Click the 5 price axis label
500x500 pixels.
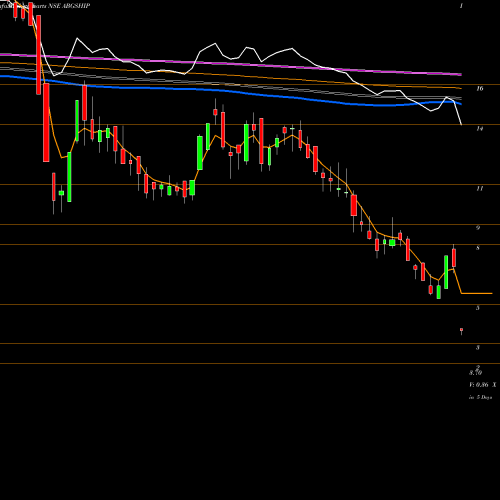(478, 308)
